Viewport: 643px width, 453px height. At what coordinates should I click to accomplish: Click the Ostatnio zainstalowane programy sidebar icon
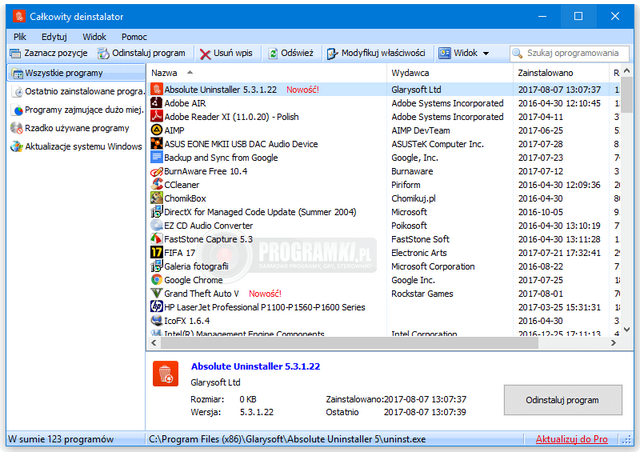tap(18, 92)
